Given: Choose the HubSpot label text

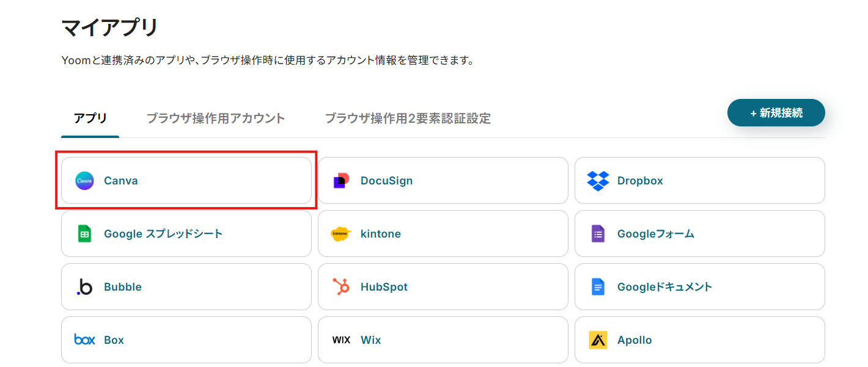Looking at the screenshot, I should pos(384,287).
